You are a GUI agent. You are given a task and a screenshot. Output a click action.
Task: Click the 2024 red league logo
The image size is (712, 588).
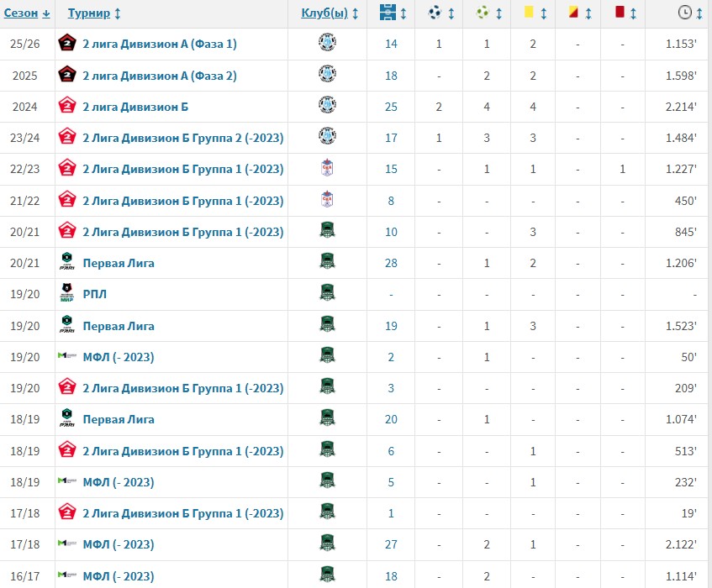66,105
